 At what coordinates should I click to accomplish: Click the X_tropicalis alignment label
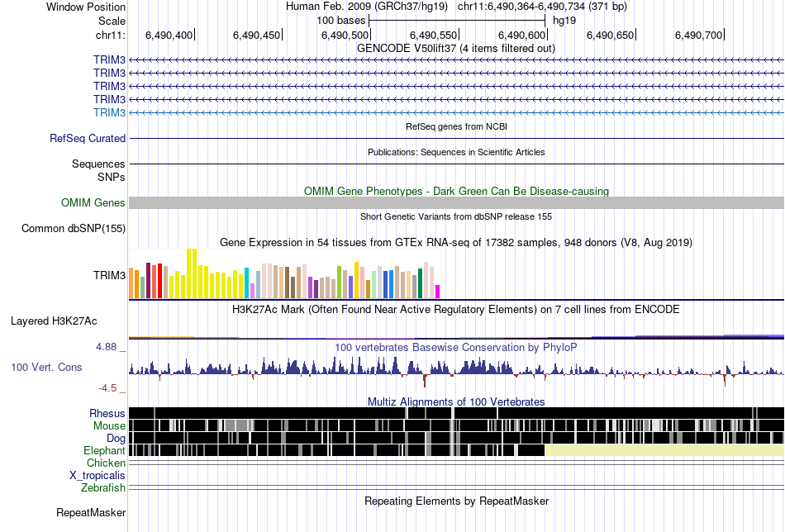98,476
